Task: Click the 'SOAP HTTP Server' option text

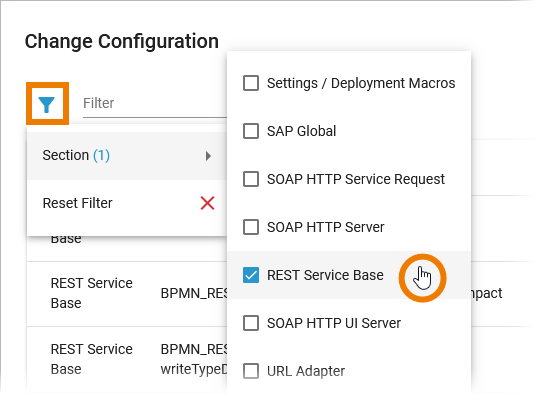Action: pos(326,227)
